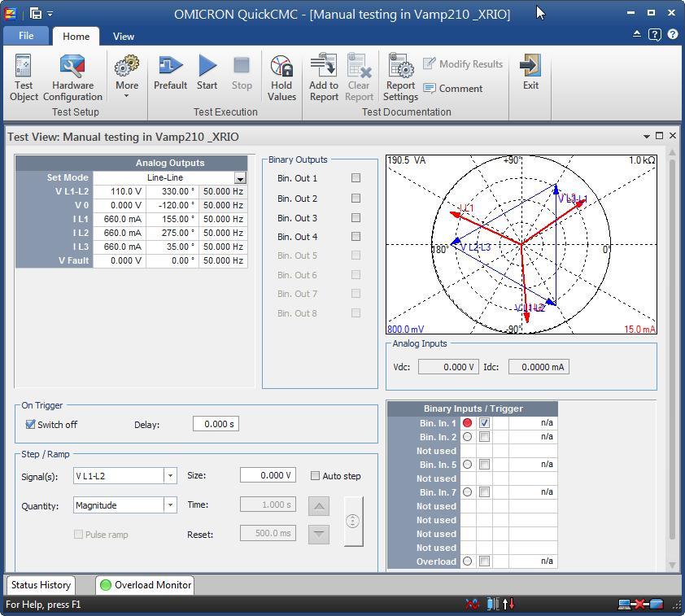The height and width of the screenshot is (616, 685).
Task: Click Modify Results
Action: click(x=463, y=63)
